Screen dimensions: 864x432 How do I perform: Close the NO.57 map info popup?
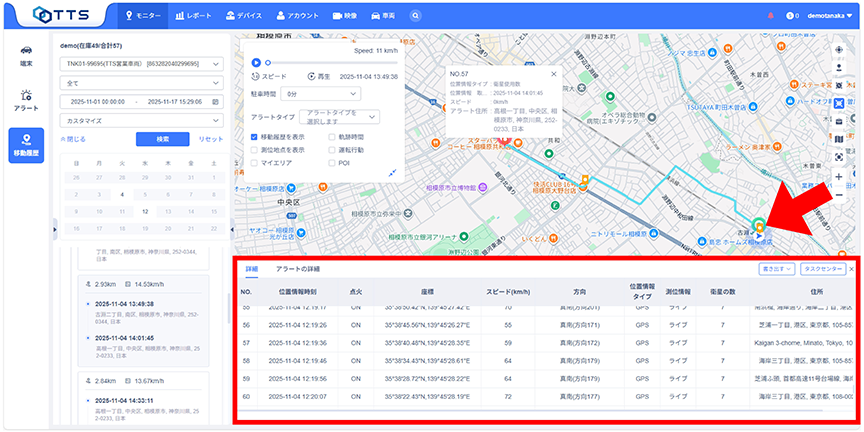tap(554, 73)
